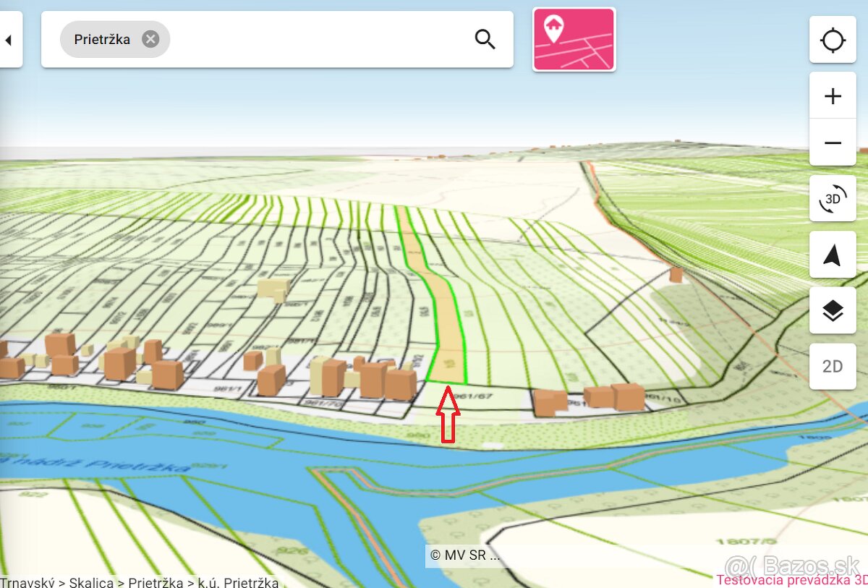
Task: Reset map orientation with compass arrow
Action: [x=833, y=255]
